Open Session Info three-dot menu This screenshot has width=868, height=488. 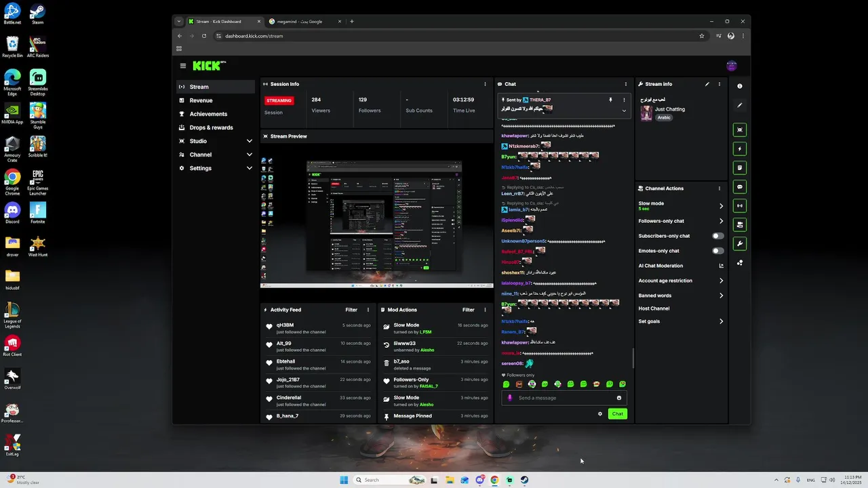(485, 84)
